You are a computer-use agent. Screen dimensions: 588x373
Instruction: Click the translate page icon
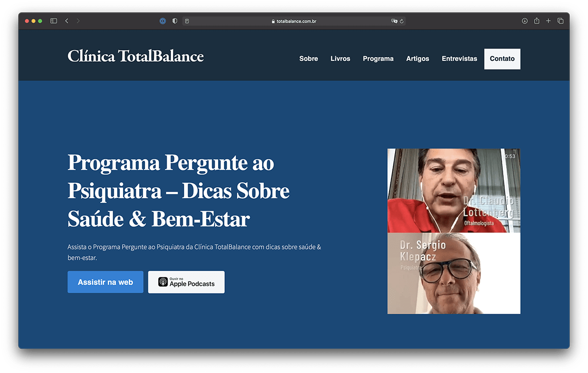(x=394, y=21)
